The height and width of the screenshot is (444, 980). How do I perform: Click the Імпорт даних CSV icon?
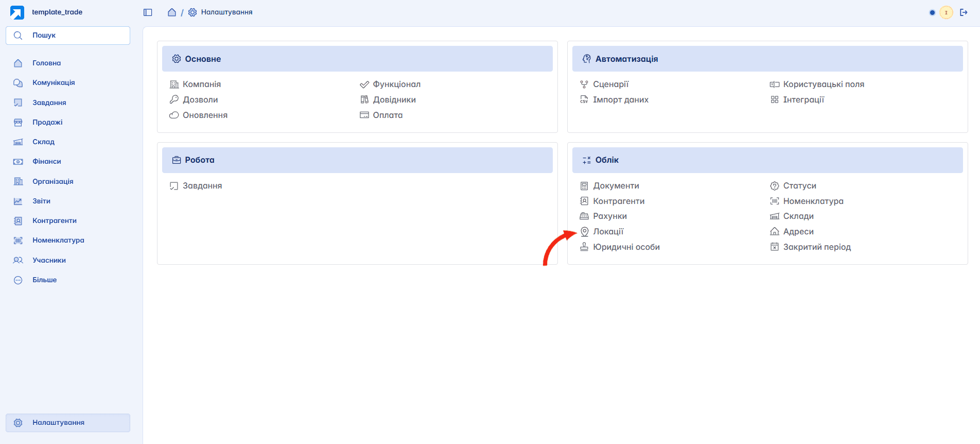coord(584,100)
